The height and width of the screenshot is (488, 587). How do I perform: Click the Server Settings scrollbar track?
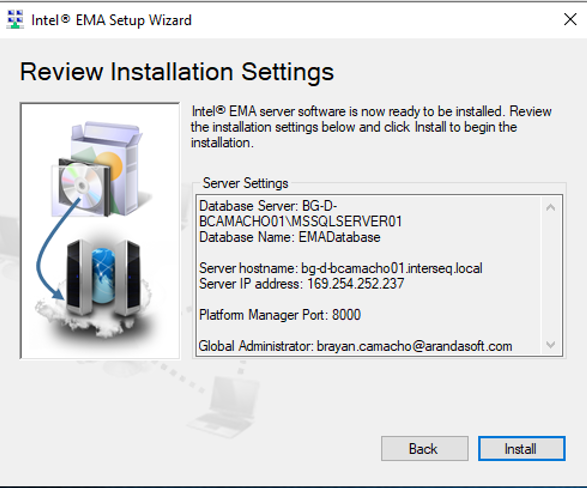550,276
